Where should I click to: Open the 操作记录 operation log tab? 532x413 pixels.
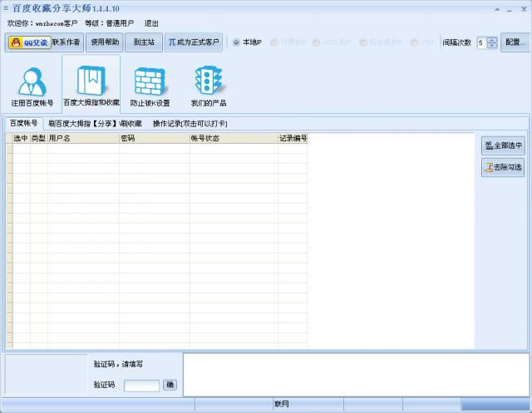click(190, 124)
